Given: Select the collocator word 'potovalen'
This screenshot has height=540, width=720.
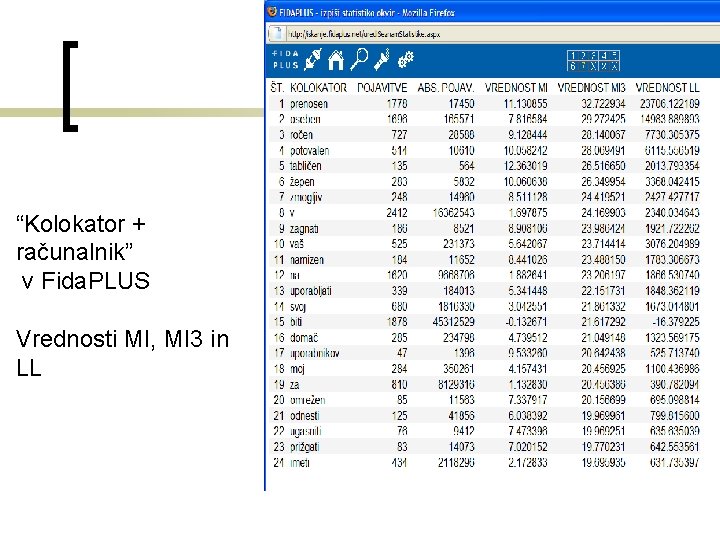Looking at the screenshot, I should point(309,151).
